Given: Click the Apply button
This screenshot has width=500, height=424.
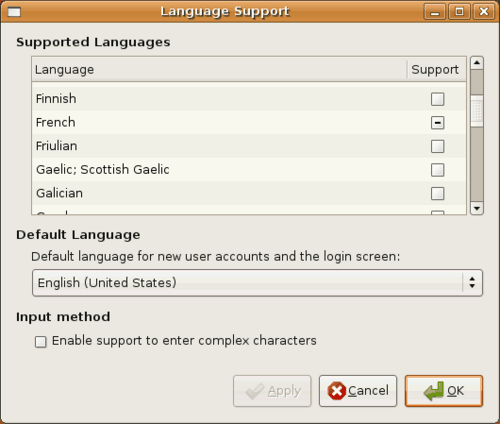Looking at the screenshot, I should tap(272, 391).
